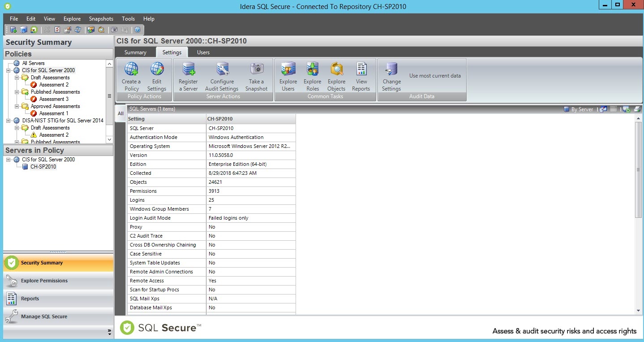Open Edit Settings in Policy Actions

[x=157, y=77]
